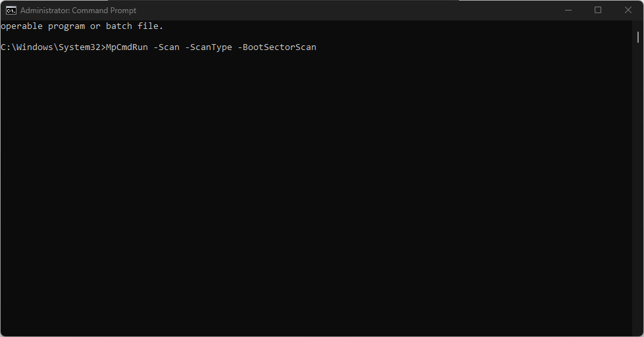Click the C:\Windows\System32> prompt path
The image size is (644, 337).
coord(53,47)
